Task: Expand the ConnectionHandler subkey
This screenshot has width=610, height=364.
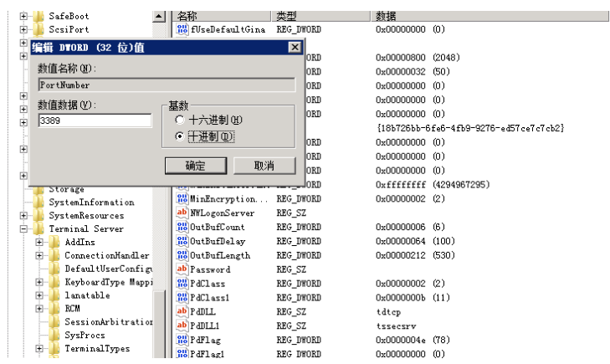Action: (39, 255)
